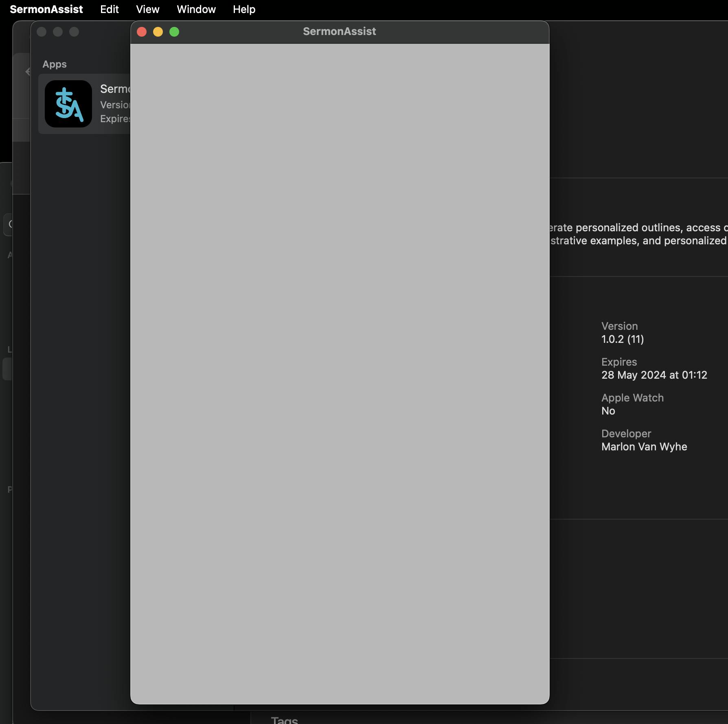Image resolution: width=728 pixels, height=724 pixels.
Task: Minimize SermonAssist window using yellow button
Action: [158, 32]
